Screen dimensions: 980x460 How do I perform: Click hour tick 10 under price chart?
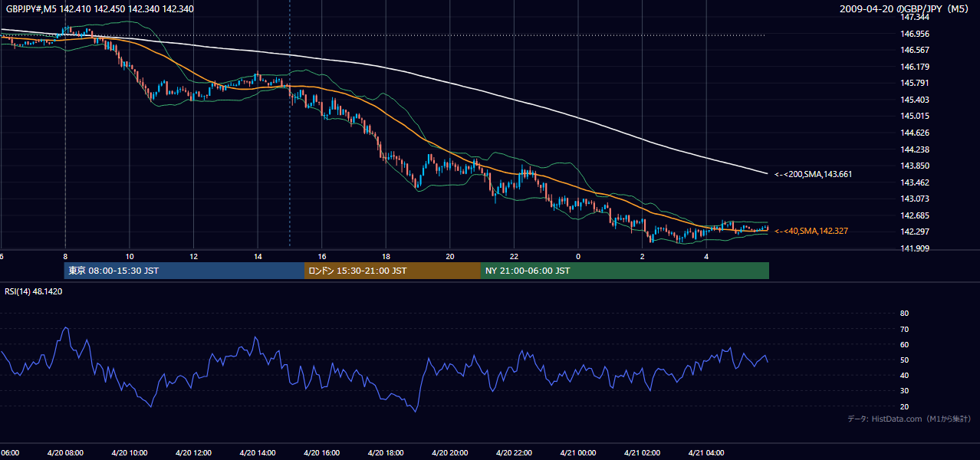coord(130,257)
